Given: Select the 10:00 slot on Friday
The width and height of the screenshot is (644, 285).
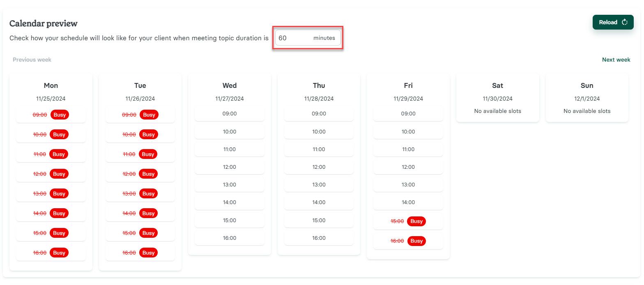Looking at the screenshot, I should click(x=408, y=131).
